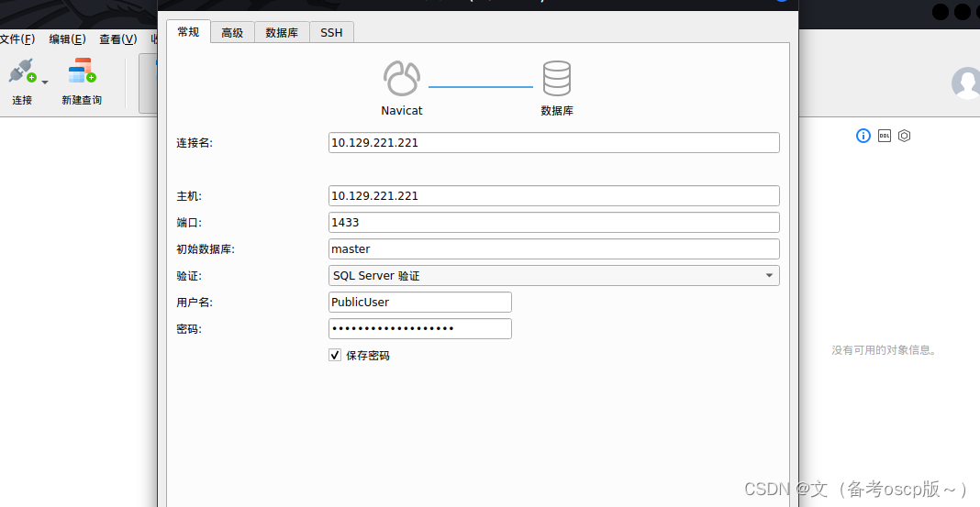Click the 连接名 label
This screenshot has width=980, height=507.
[x=195, y=143]
